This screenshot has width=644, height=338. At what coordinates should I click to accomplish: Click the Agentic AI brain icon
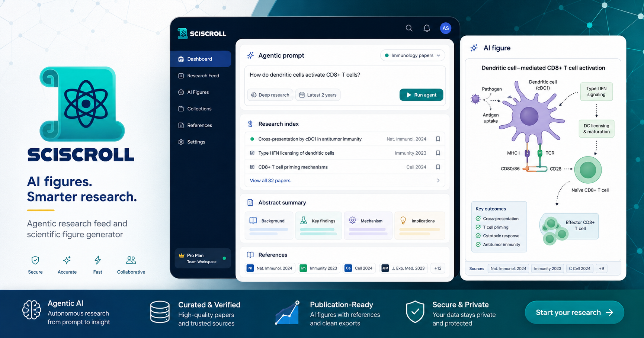[32, 310]
